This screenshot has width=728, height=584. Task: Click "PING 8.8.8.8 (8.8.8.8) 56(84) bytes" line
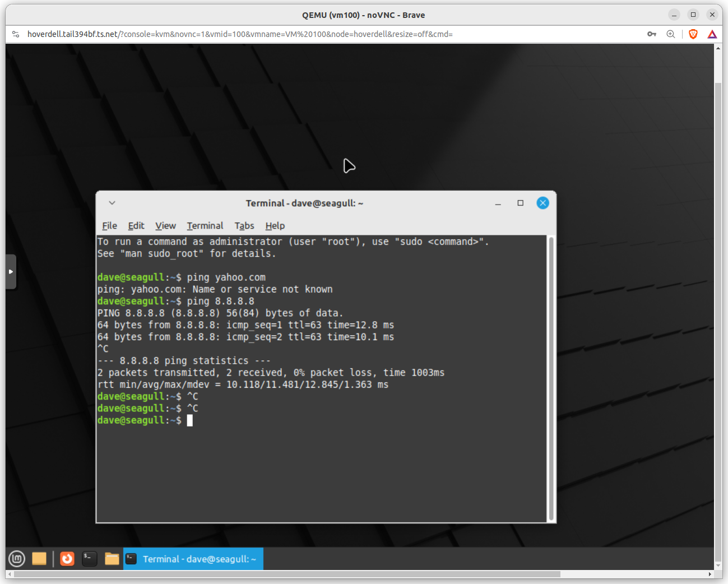[220, 313]
